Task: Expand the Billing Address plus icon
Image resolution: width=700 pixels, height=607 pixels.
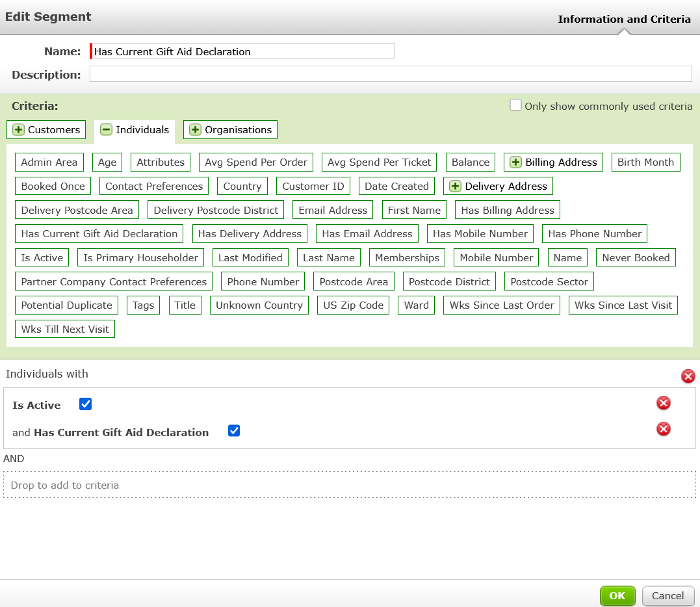Action: pyautogui.click(x=515, y=162)
